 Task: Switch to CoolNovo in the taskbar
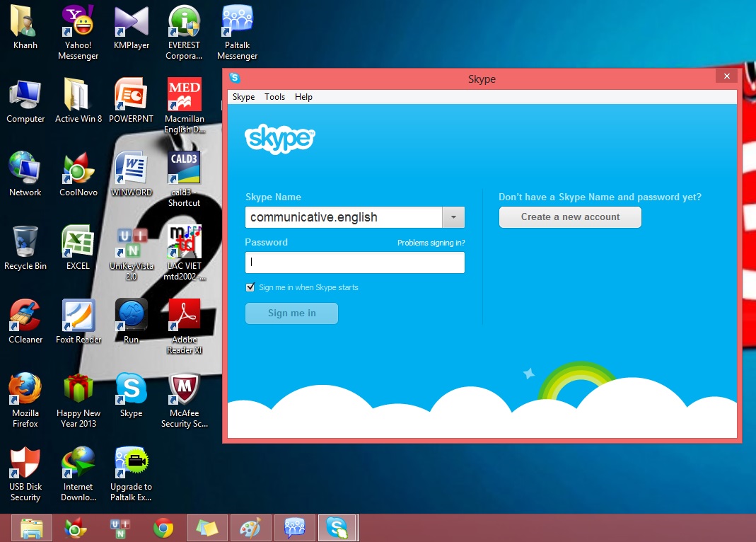[76, 528]
